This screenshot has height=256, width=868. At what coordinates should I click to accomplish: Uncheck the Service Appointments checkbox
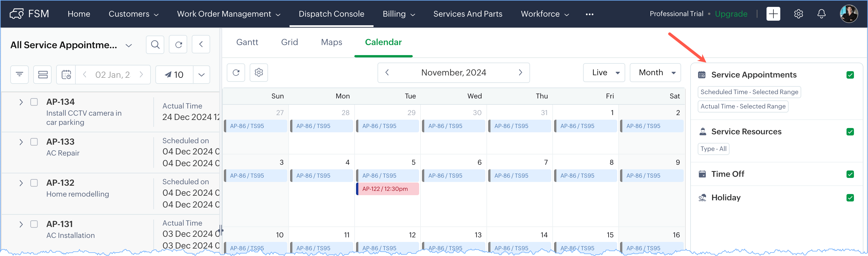[x=850, y=75]
